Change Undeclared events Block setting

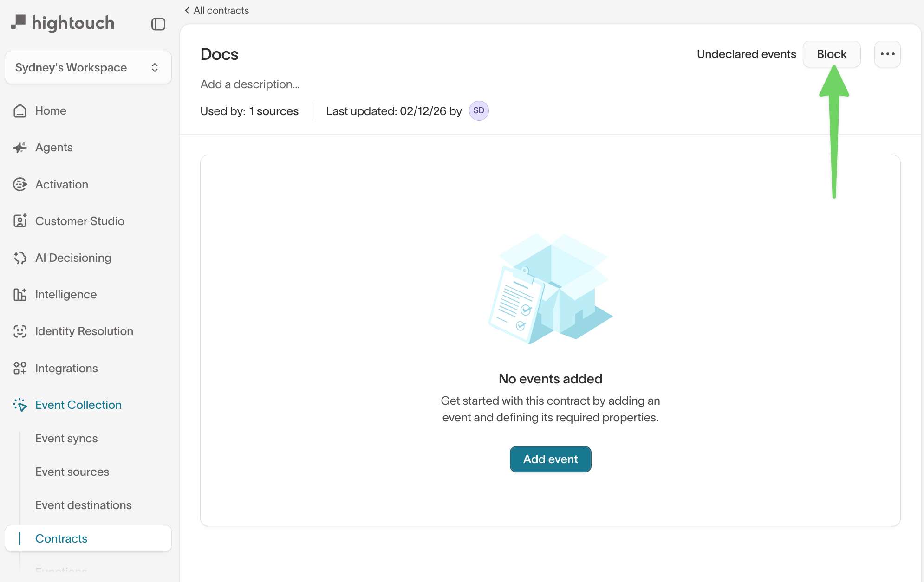coord(831,54)
